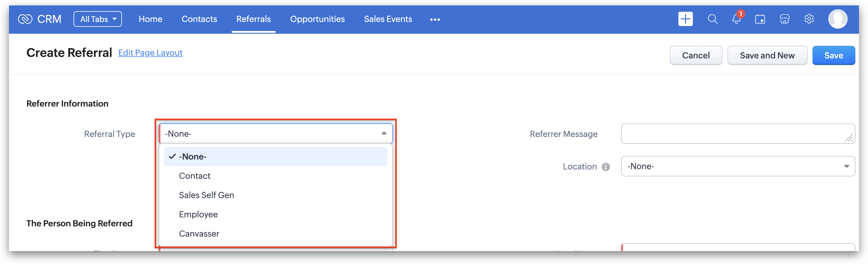Pick Employee in the dropdown list
Image resolution: width=868 pixels, height=264 pixels.
pyautogui.click(x=198, y=214)
